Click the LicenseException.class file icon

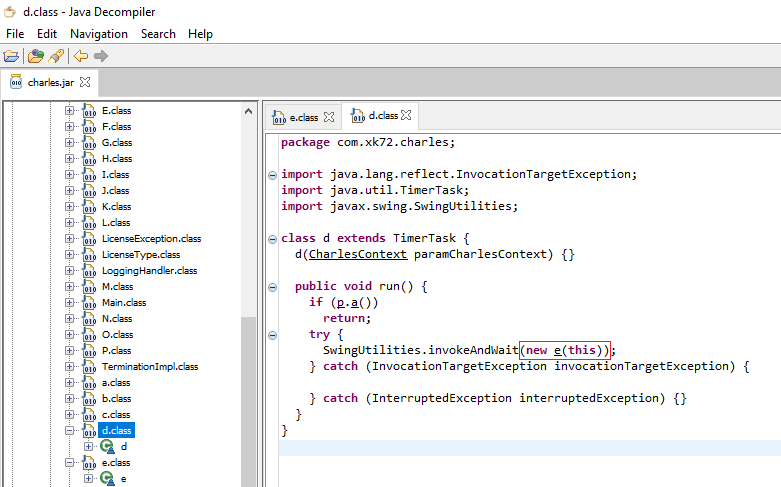pos(89,239)
